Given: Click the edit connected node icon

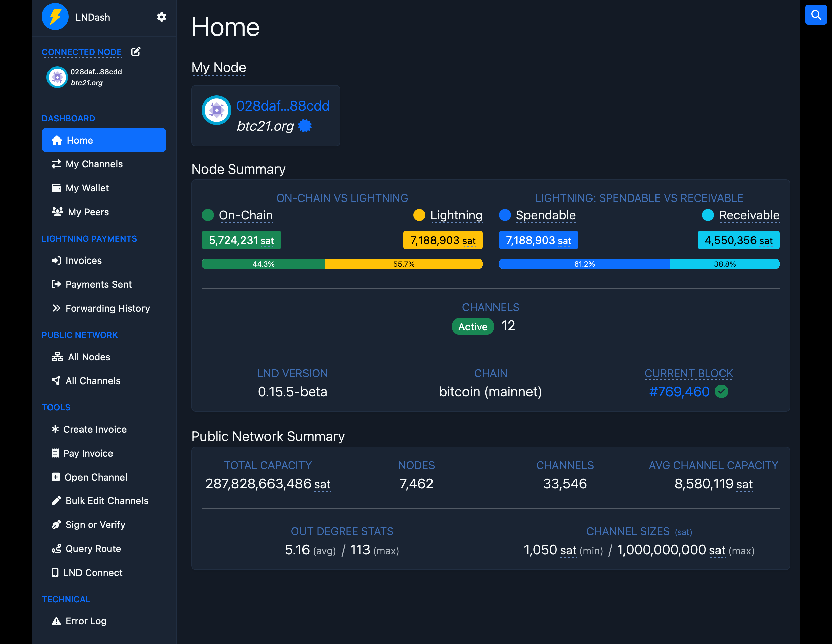Looking at the screenshot, I should click(136, 52).
